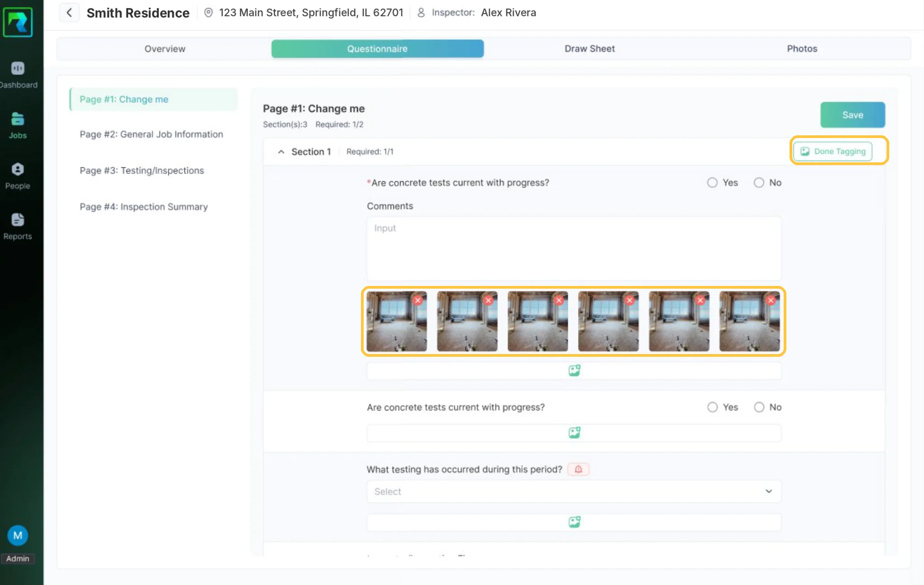Go to Jobs in the sidebar
The height and width of the screenshot is (585, 924).
click(x=18, y=119)
